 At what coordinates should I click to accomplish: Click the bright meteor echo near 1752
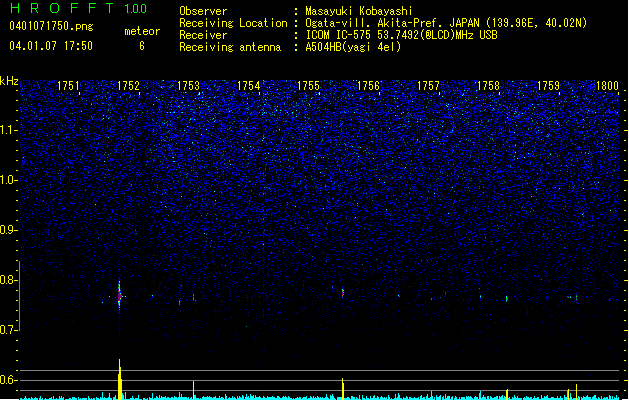(119, 296)
